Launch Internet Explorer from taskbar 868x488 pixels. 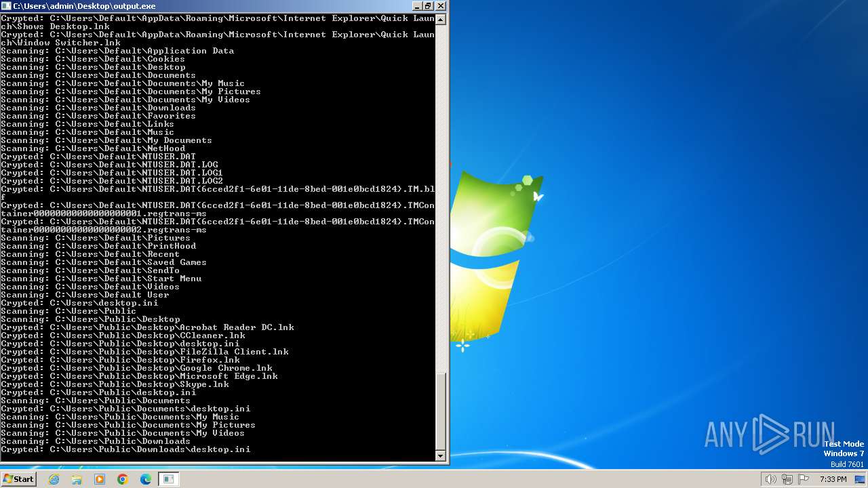pyautogui.click(x=54, y=479)
